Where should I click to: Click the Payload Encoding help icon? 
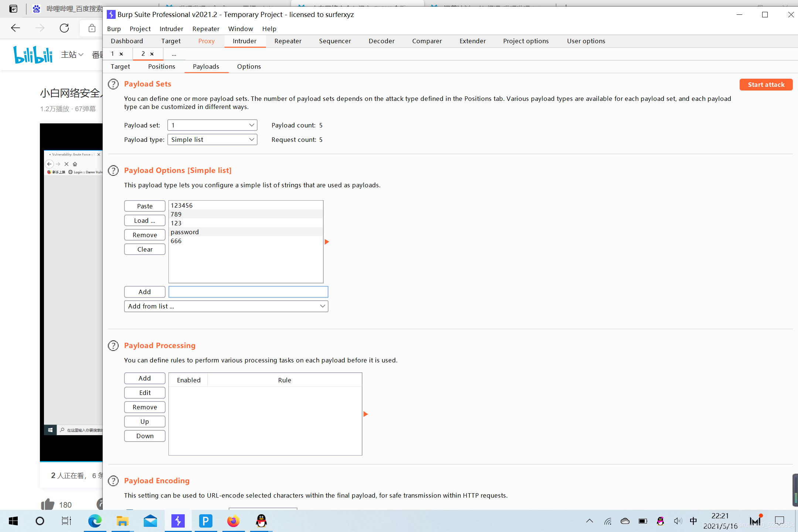(113, 481)
